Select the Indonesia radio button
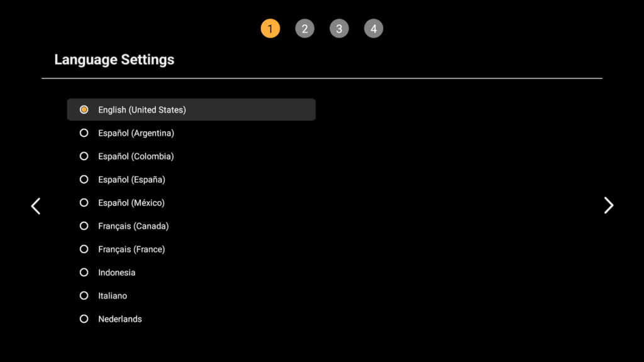Image resolution: width=644 pixels, height=362 pixels. [x=84, y=273]
